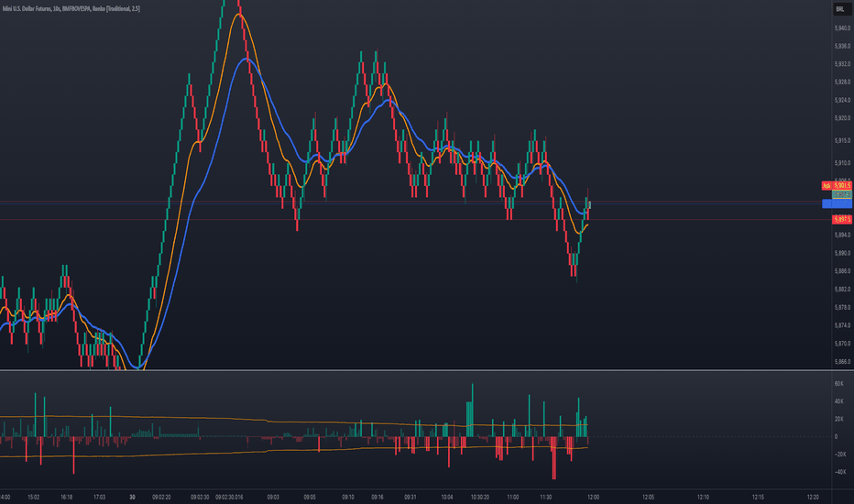
Task: Click the 5,910.0 price scale value
Action: 842,163
